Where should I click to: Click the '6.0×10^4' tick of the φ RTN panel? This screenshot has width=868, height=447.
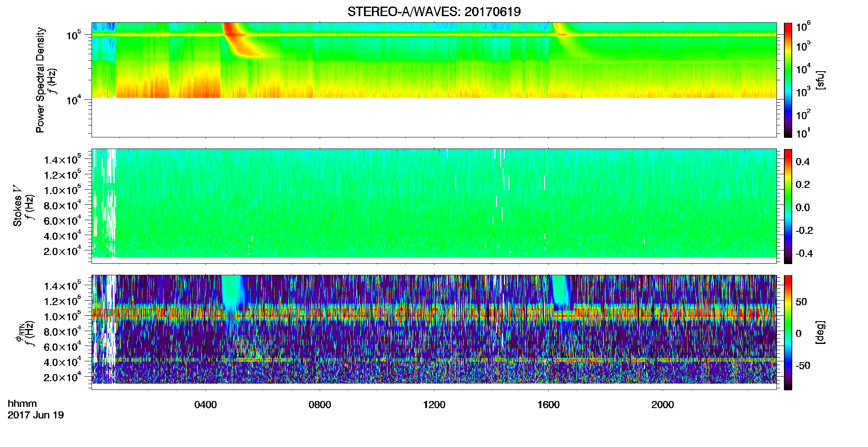63,346
